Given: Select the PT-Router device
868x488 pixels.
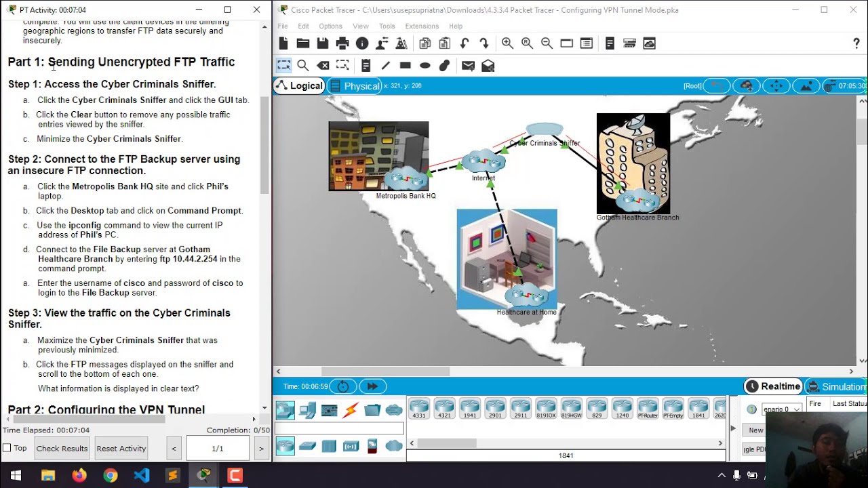Looking at the screenshot, I should pos(648,409).
